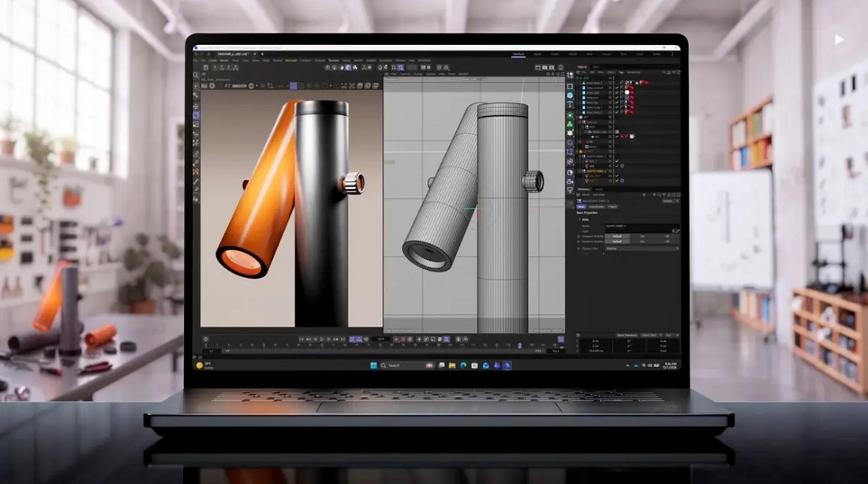Click the magnifier search icon atop left toolbar
The image size is (868, 484).
[x=196, y=75]
